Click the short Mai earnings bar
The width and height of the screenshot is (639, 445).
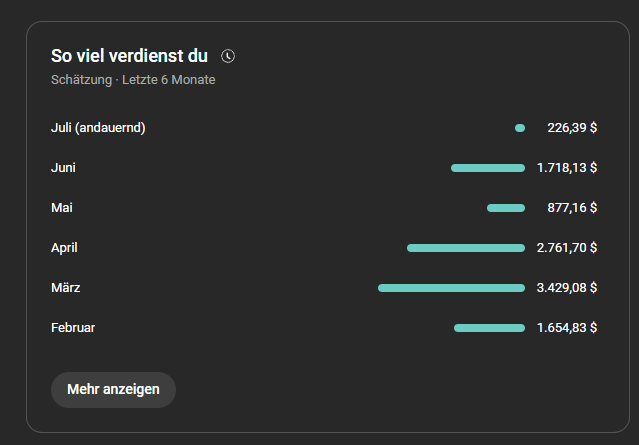[x=506, y=208]
